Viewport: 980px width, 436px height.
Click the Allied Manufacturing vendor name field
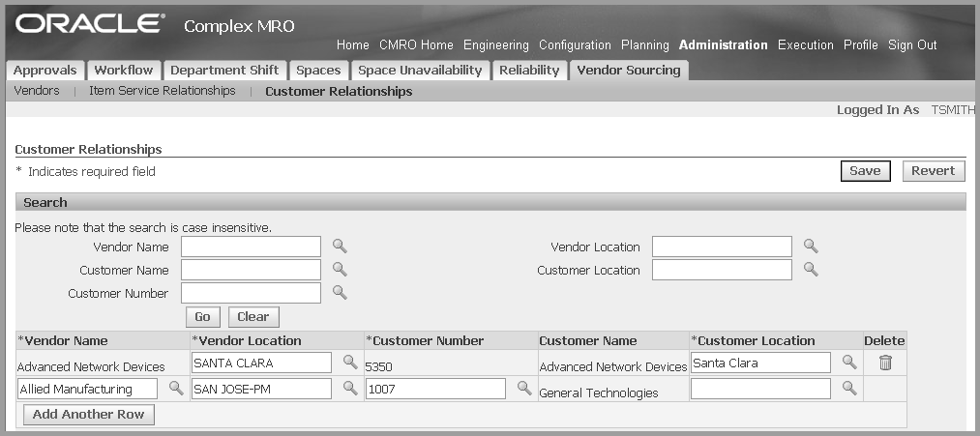pos(87,389)
